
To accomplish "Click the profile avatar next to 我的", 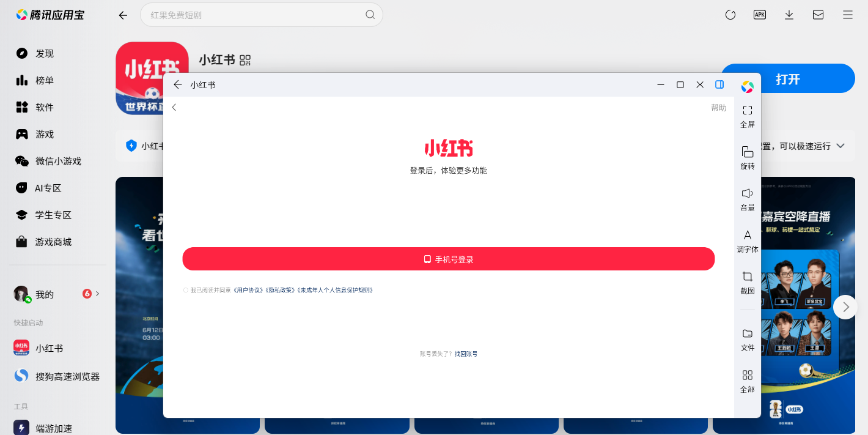I will (x=21, y=294).
